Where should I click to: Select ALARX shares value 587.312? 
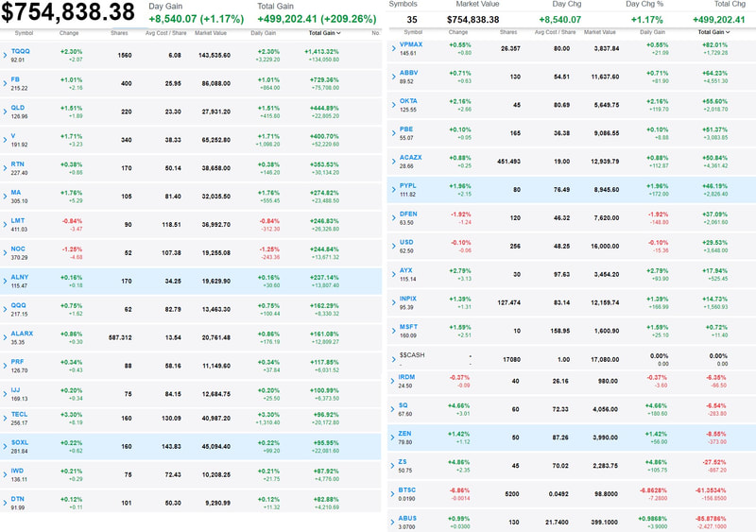tap(120, 337)
